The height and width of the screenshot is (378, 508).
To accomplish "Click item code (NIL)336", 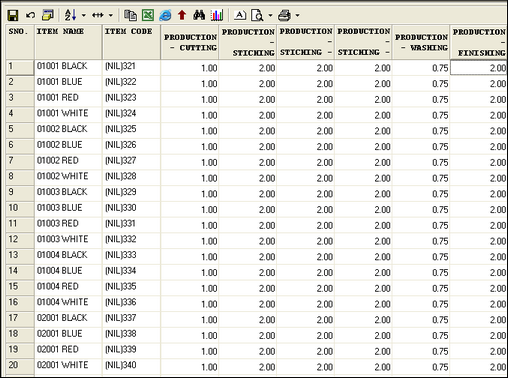I will 120,302.
